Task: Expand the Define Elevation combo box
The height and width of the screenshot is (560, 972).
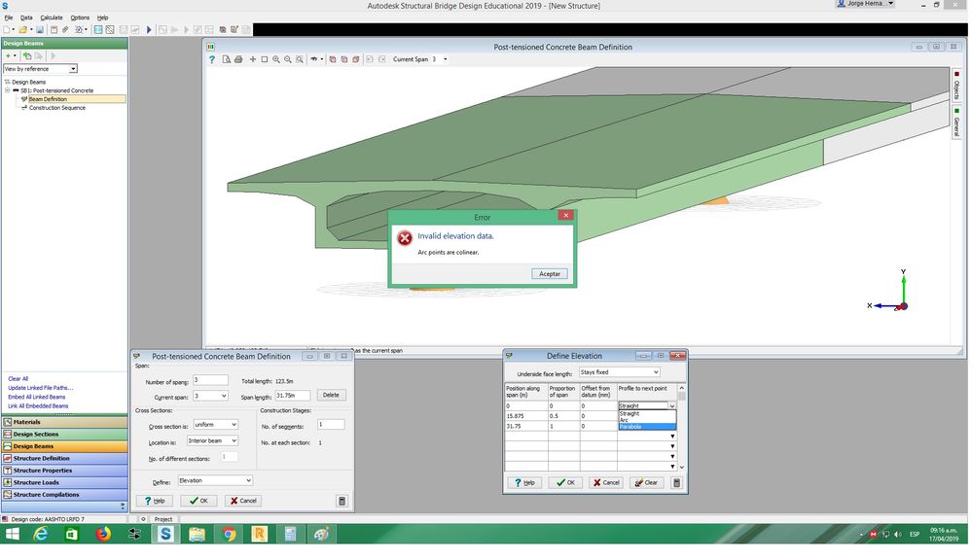Action: [x=216, y=481]
